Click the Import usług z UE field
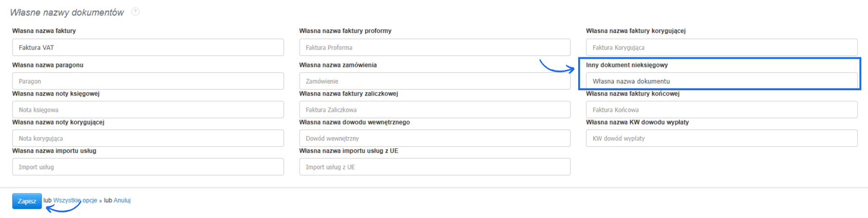The width and height of the screenshot is (868, 218). 434,167
